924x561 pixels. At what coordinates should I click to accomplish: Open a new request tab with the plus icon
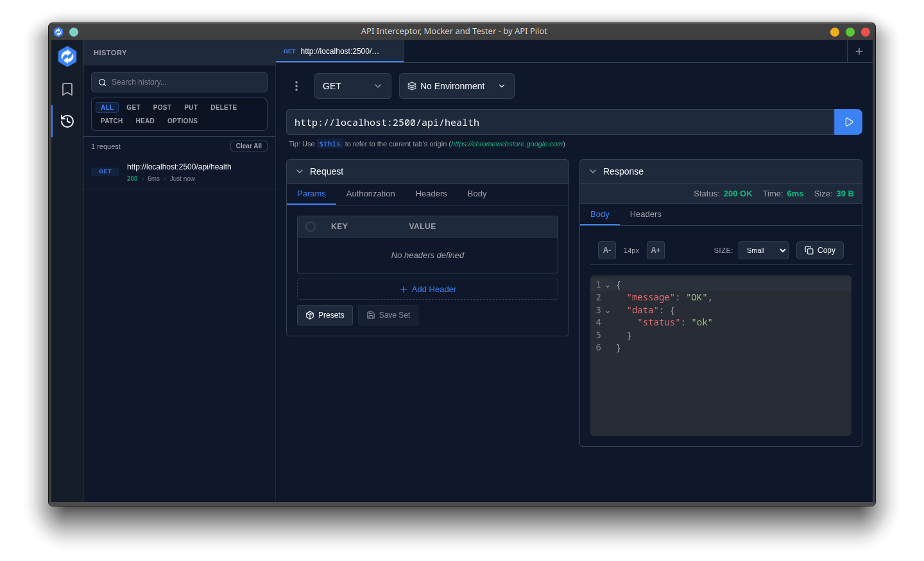[x=859, y=51]
